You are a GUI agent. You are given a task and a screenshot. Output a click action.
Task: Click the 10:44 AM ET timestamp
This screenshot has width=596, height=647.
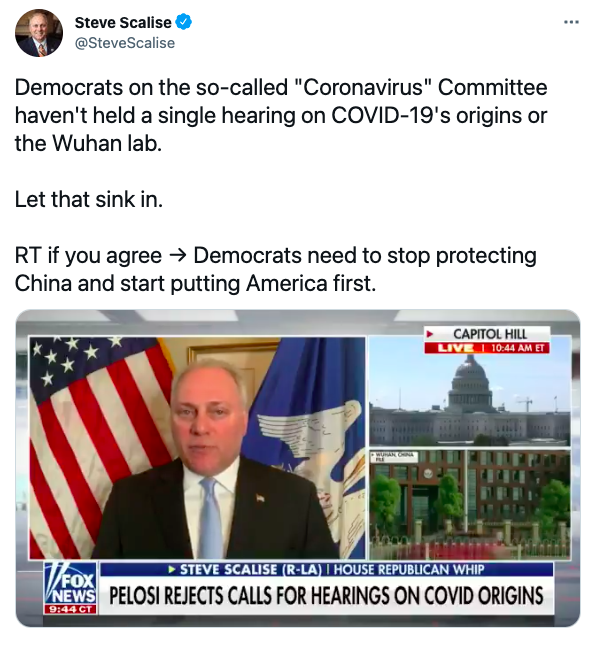click(518, 348)
